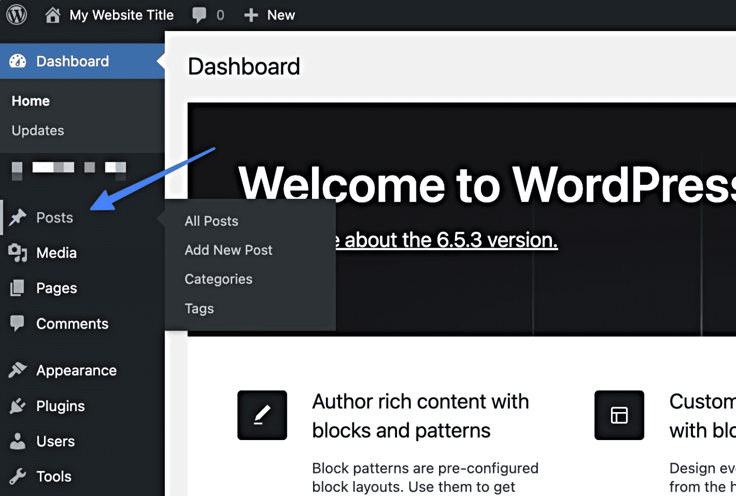Open the Users menu

tap(55, 442)
